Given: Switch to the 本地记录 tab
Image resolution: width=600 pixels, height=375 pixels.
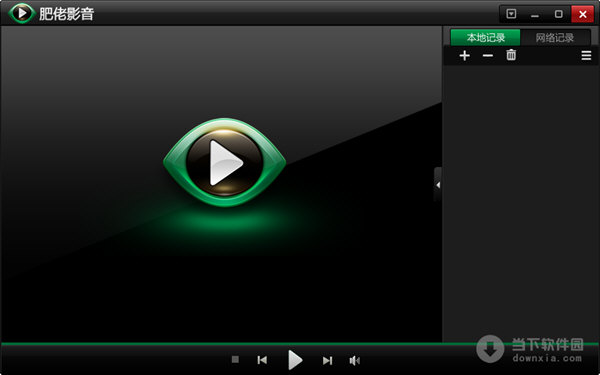Looking at the screenshot, I should click(x=485, y=38).
